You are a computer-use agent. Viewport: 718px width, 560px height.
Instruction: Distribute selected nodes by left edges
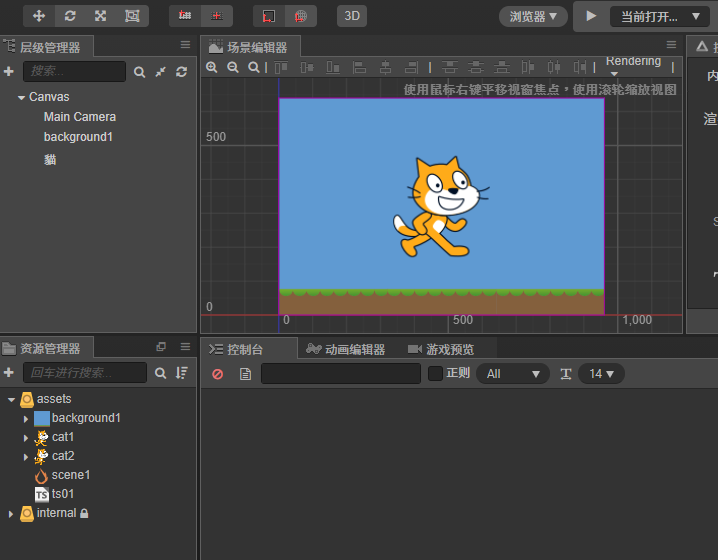point(528,68)
